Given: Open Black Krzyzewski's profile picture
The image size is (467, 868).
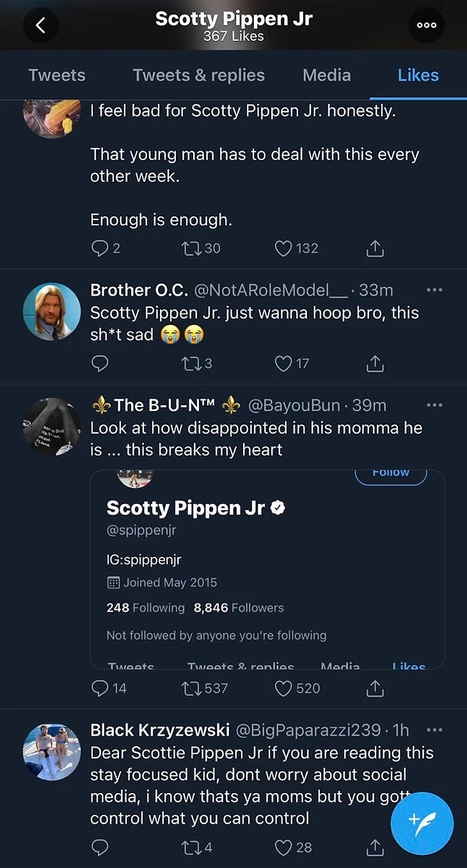Looking at the screenshot, I should (x=52, y=752).
